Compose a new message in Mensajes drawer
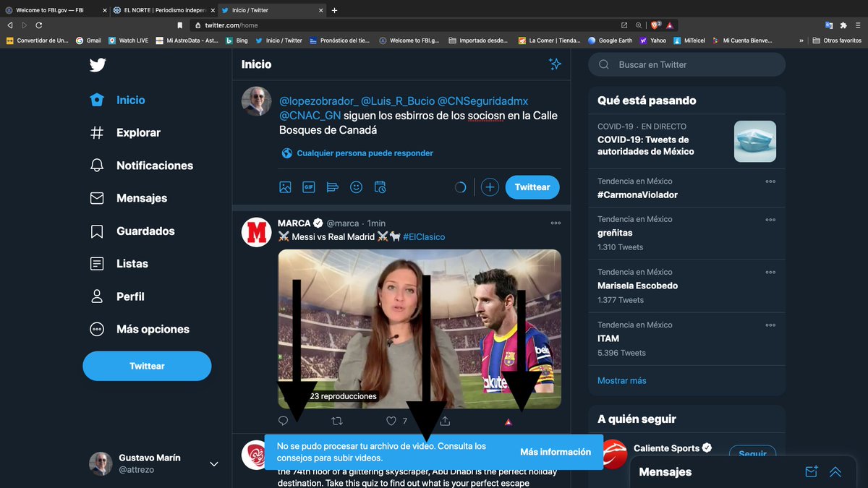This screenshot has width=868, height=488. pyautogui.click(x=812, y=472)
